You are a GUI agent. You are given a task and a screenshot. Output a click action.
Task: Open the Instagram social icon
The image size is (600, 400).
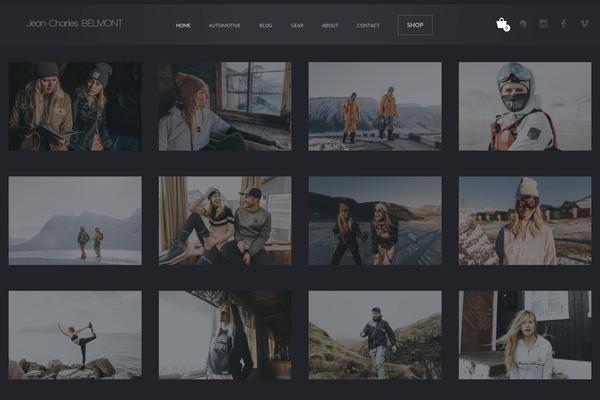point(543,24)
